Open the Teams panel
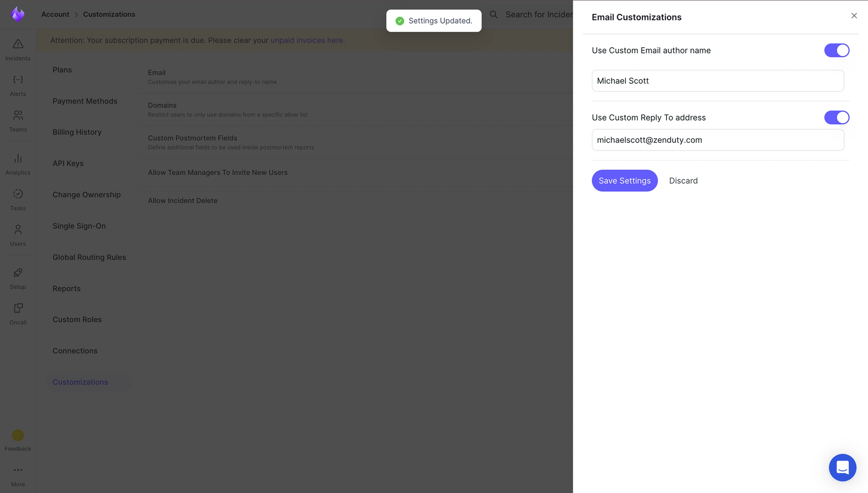 pos(18,121)
